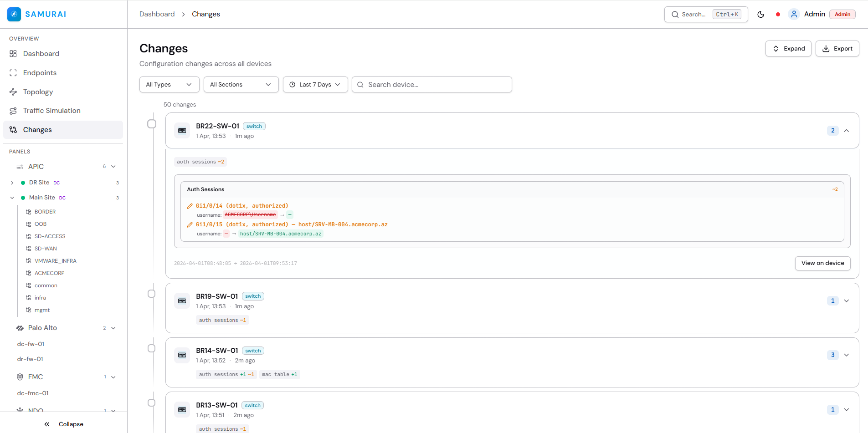Select the Topology sidebar icon
Viewport: 868px width, 433px height.
(14, 92)
